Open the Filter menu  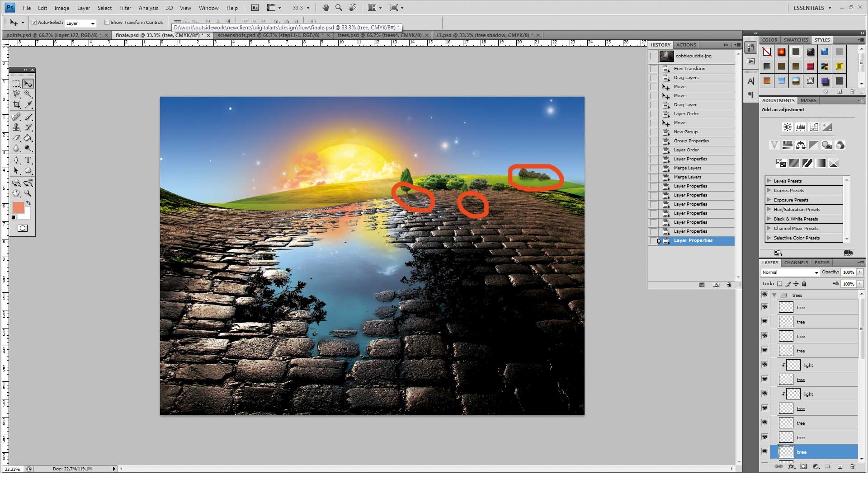coord(125,8)
